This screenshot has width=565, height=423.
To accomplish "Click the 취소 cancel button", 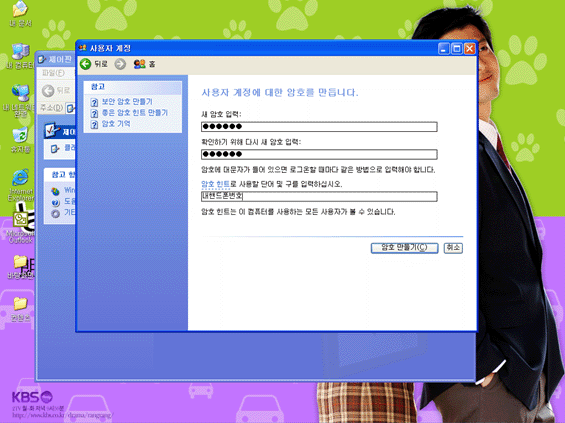I will click(453, 248).
